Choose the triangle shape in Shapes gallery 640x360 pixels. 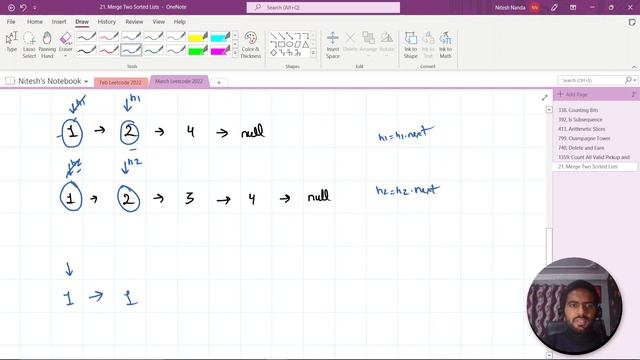[305, 44]
